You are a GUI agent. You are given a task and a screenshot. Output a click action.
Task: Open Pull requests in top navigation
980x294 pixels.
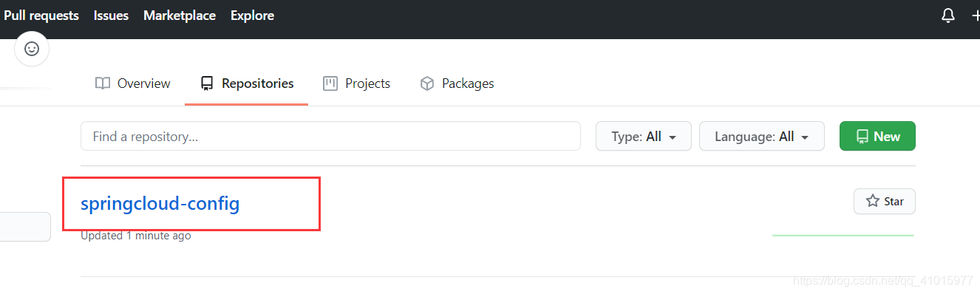coord(41,16)
